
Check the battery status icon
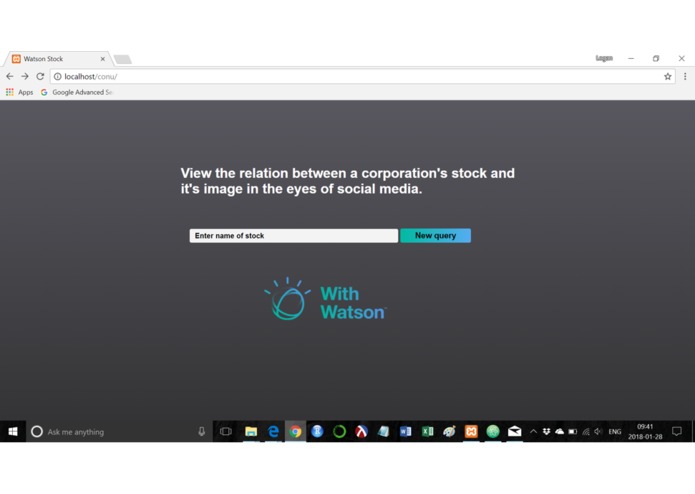point(573,432)
